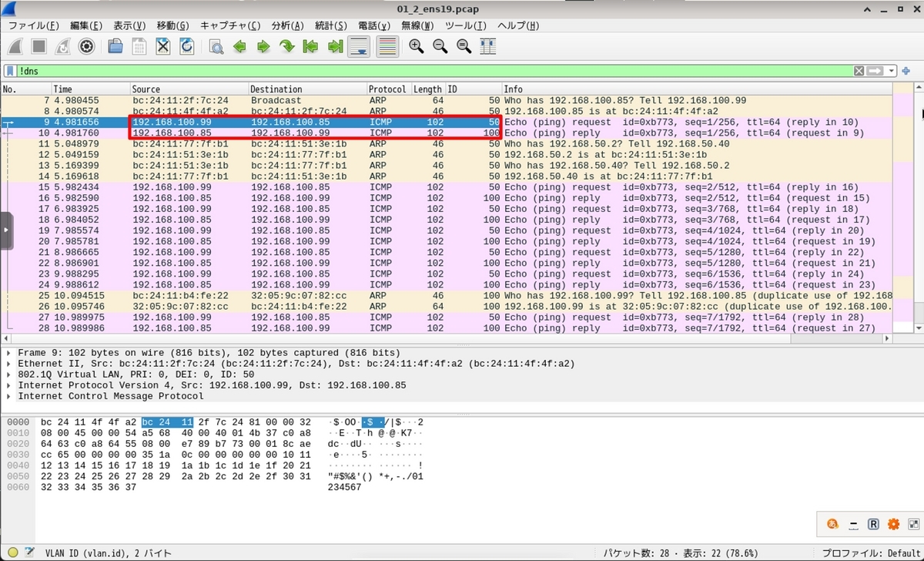Toggle packet list colorization
The width and height of the screenshot is (924, 561).
(x=387, y=46)
